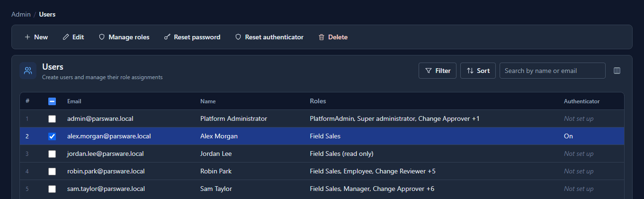Click the subtitle about role assignments
This screenshot has width=644, height=199.
(x=102, y=77)
